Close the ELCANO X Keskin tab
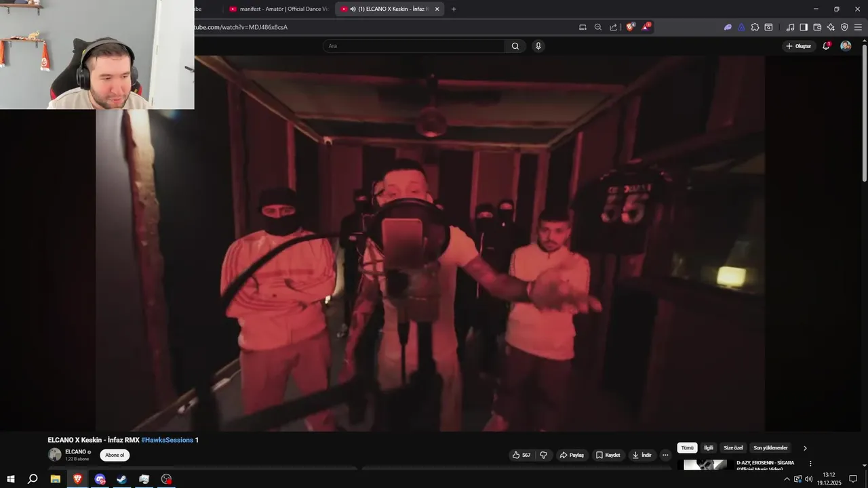The image size is (868, 488). [x=437, y=9]
